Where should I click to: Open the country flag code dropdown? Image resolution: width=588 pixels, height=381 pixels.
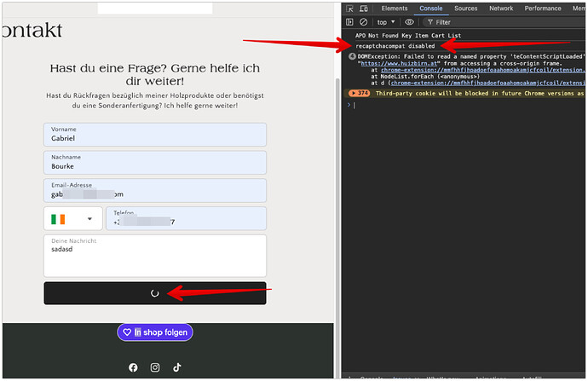click(73, 218)
